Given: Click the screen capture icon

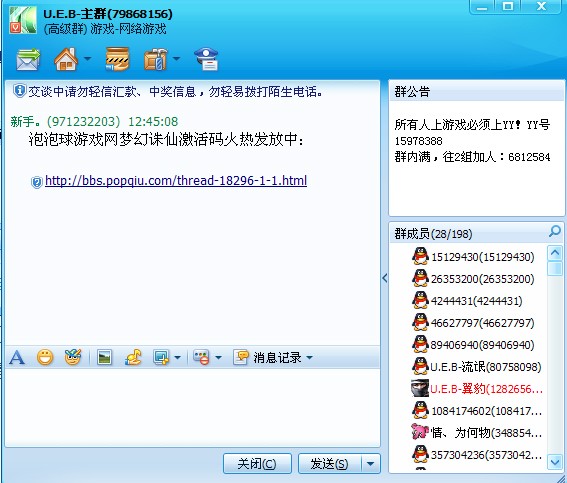Looking at the screenshot, I should tap(161, 357).
